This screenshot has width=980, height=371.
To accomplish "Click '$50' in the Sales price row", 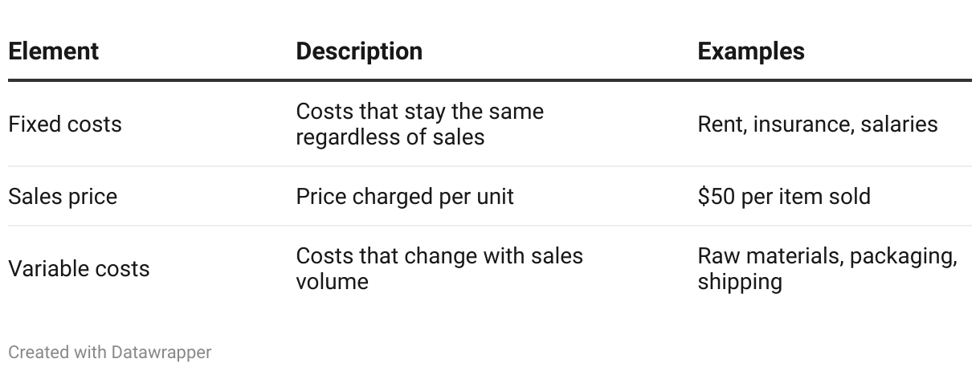I will pyautogui.click(x=717, y=197).
